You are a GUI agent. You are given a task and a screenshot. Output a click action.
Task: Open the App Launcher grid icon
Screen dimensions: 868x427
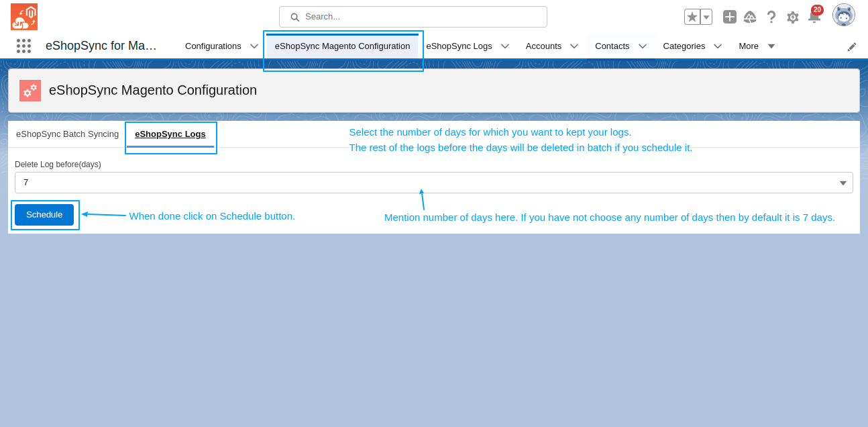click(24, 46)
